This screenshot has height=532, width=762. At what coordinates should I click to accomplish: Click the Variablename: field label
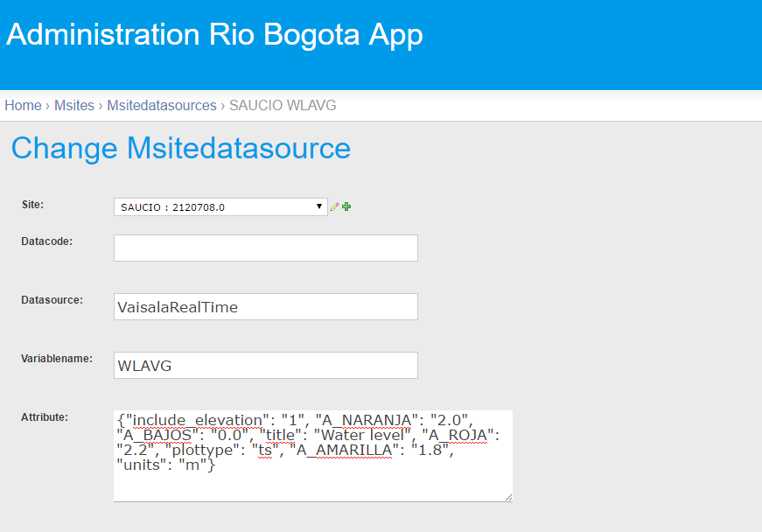click(x=57, y=359)
